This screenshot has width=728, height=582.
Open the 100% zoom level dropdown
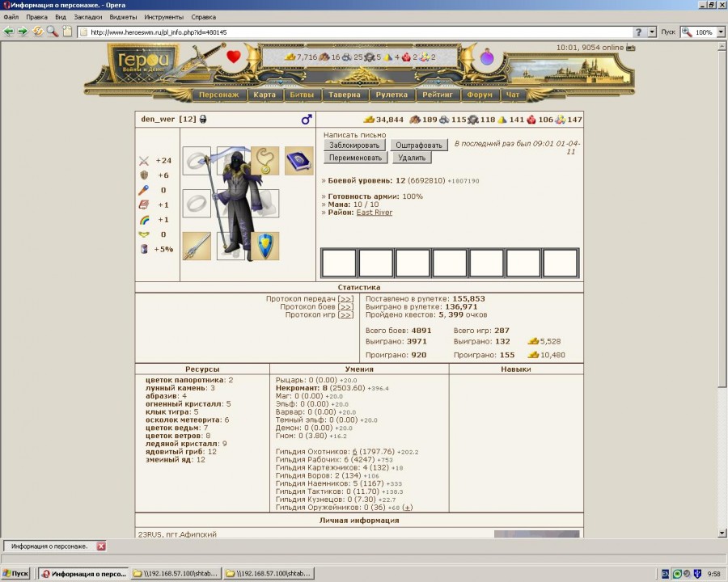(x=721, y=32)
